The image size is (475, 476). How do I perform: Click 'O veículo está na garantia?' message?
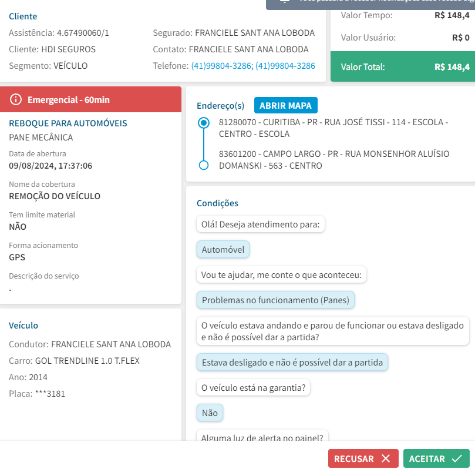pos(255,388)
